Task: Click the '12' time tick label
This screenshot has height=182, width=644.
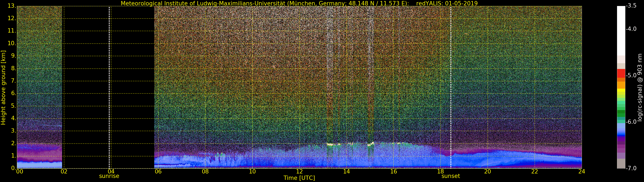Action: pyautogui.click(x=299, y=171)
